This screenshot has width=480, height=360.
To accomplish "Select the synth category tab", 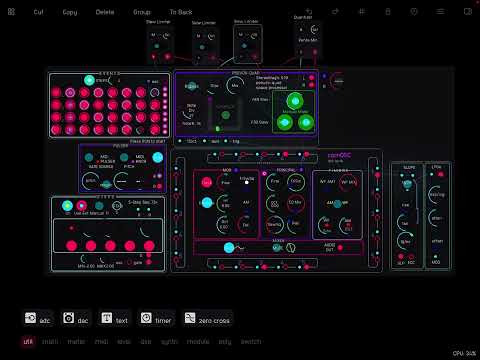I will pyautogui.click(x=169, y=342).
